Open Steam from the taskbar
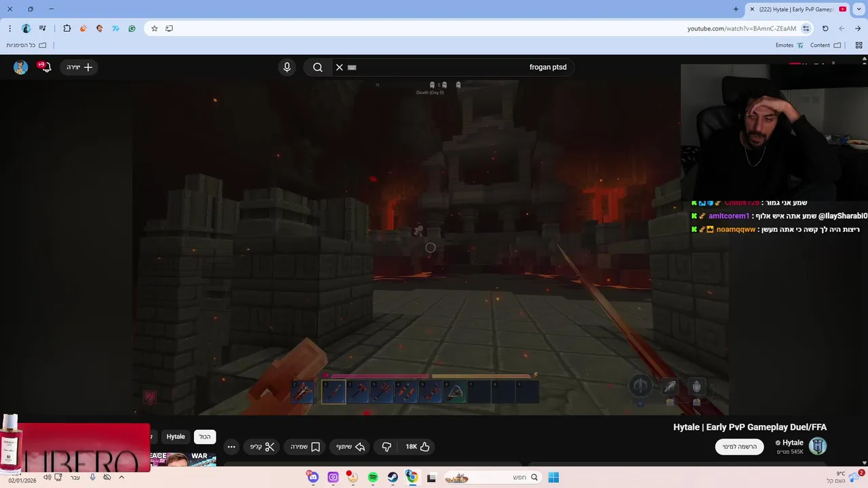The height and width of the screenshot is (488, 868). [x=393, y=477]
